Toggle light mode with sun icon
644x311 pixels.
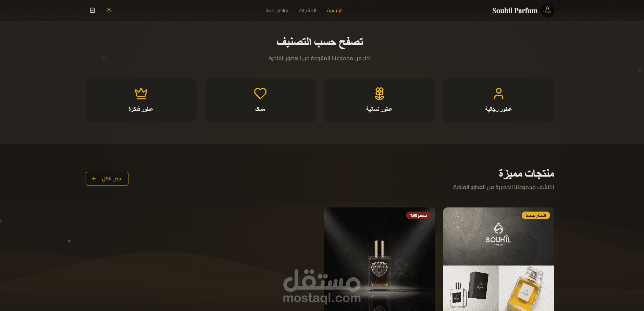109,10
